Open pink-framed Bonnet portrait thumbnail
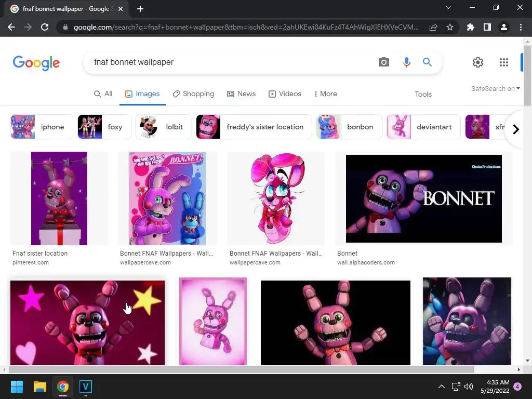 pos(213,321)
